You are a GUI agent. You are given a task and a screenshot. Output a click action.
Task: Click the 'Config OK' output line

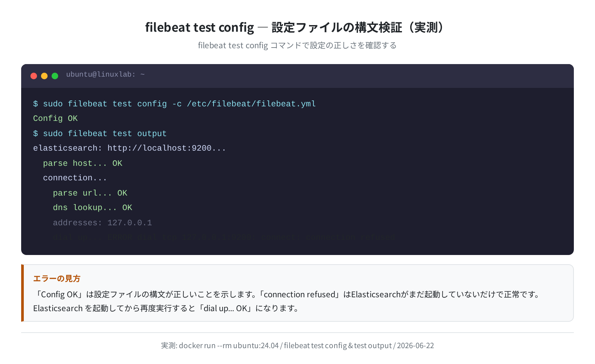(55, 118)
